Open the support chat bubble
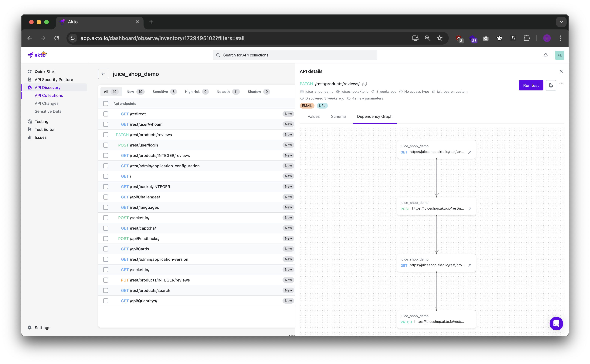This screenshot has width=590, height=364. click(x=556, y=323)
